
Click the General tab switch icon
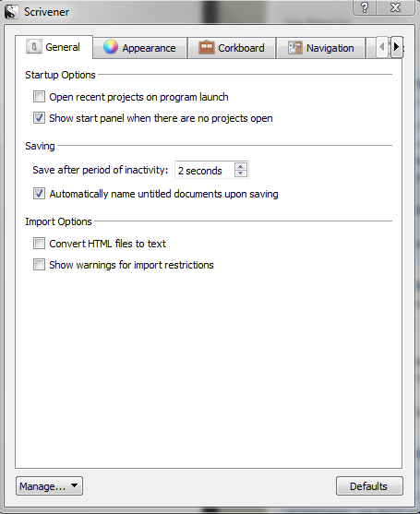[x=34, y=46]
